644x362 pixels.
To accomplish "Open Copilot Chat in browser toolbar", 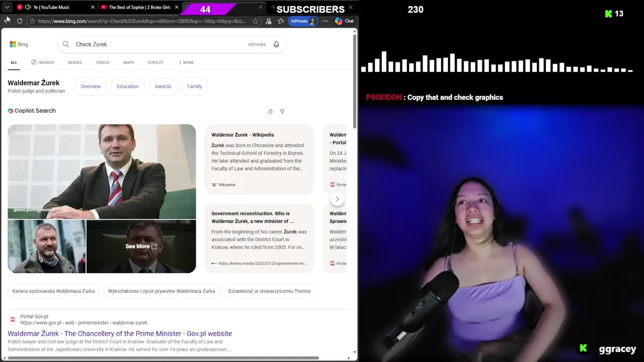I will coord(345,21).
